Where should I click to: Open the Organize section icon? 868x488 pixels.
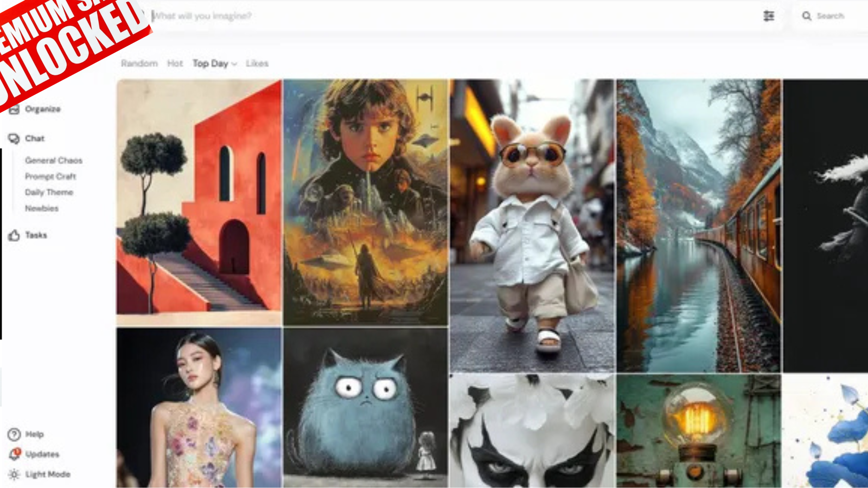point(15,109)
